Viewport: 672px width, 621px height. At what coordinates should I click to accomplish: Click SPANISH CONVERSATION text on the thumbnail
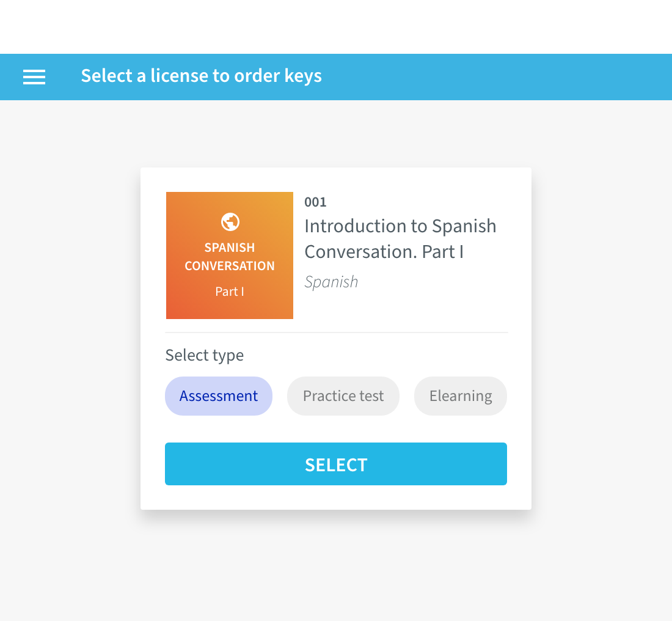[230, 257]
